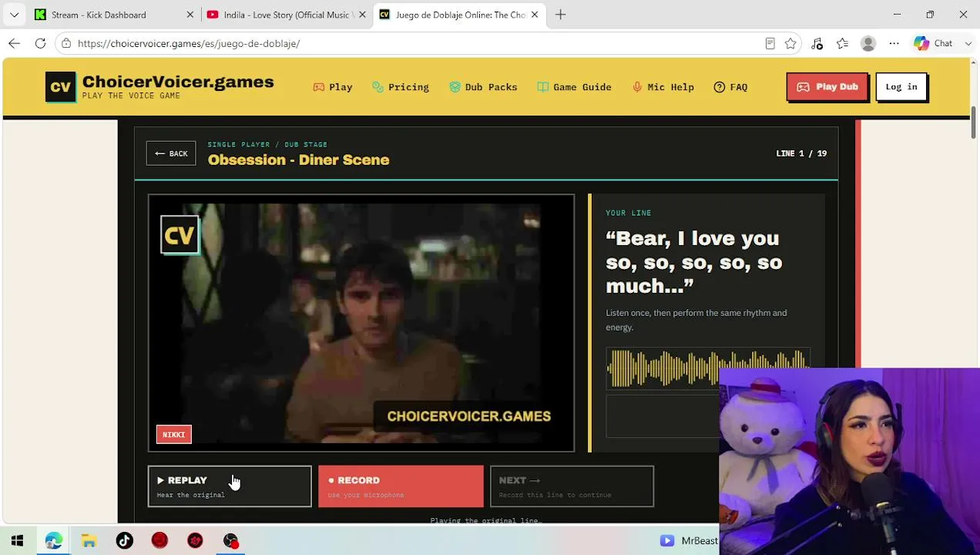Open a new browser tab
Image resolution: width=980 pixels, height=555 pixels.
point(561,15)
